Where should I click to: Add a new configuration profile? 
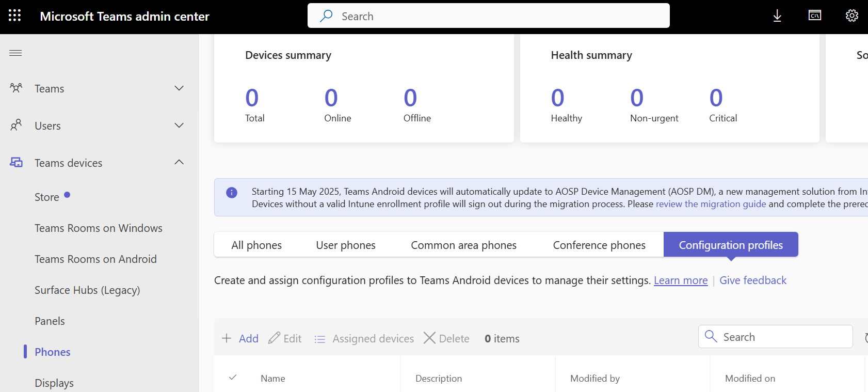tap(240, 338)
